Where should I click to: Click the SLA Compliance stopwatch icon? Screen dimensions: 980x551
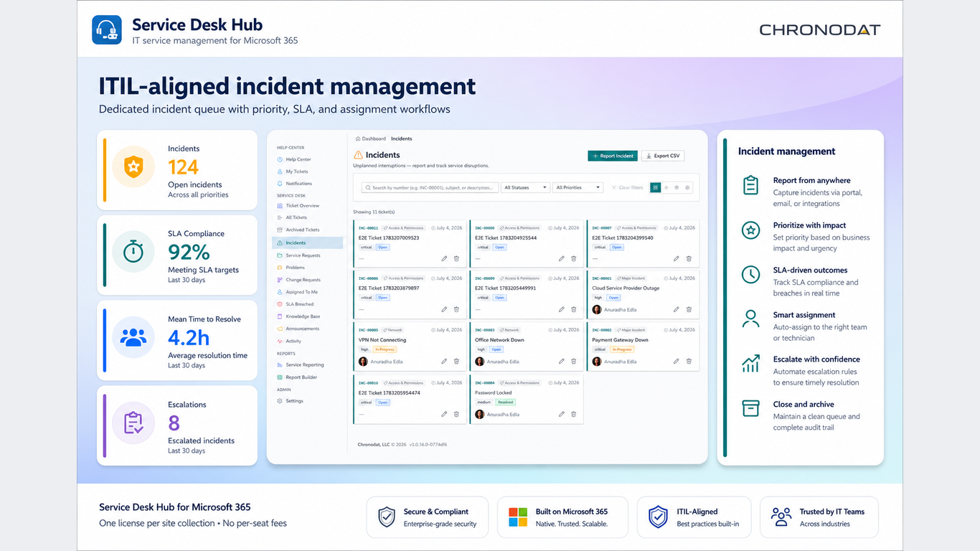point(133,252)
